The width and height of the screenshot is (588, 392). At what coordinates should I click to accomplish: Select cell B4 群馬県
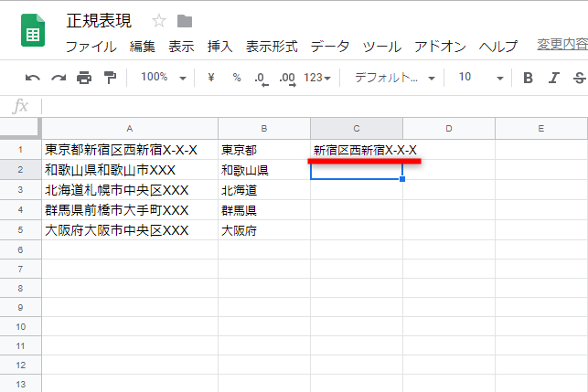click(x=264, y=210)
